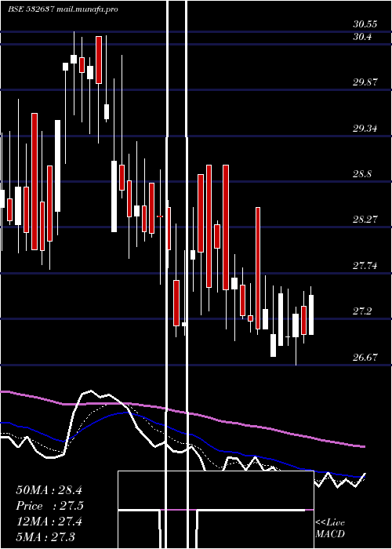Click the 12MA : 27.4 readout
Viewport: 392px width, 549px height.
tap(49, 522)
